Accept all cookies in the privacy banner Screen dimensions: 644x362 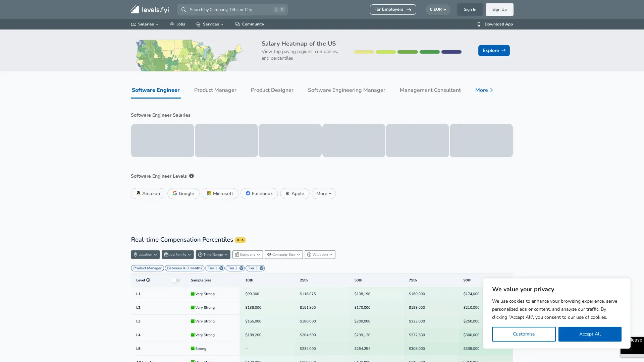click(x=590, y=334)
